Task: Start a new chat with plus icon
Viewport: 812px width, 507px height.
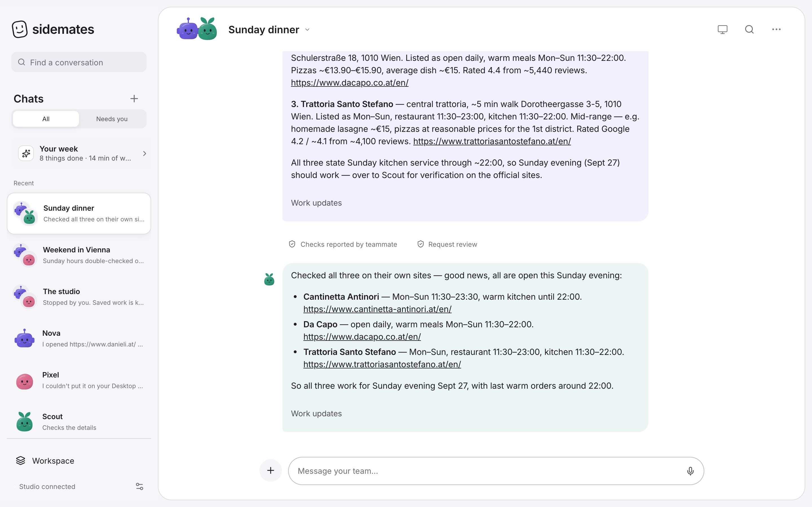Action: coord(134,99)
